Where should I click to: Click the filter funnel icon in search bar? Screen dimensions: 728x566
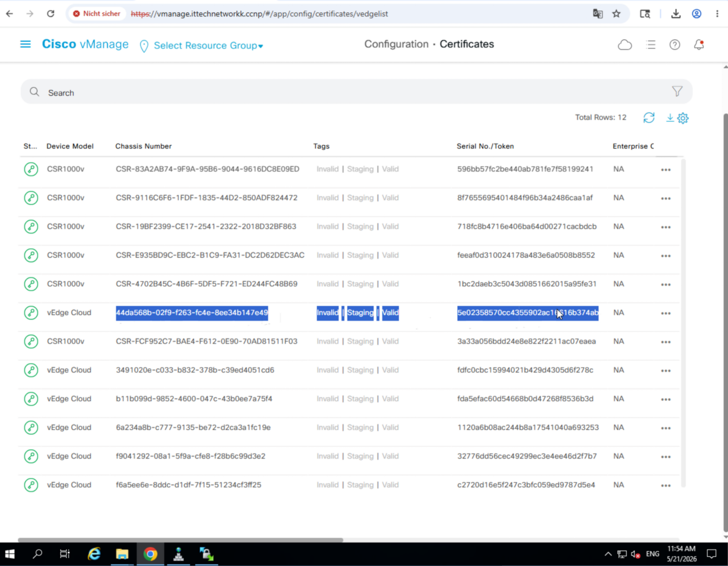[x=677, y=91]
